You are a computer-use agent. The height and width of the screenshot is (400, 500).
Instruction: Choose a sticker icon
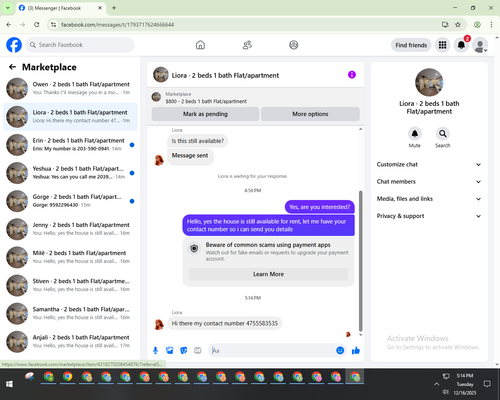(x=184, y=350)
